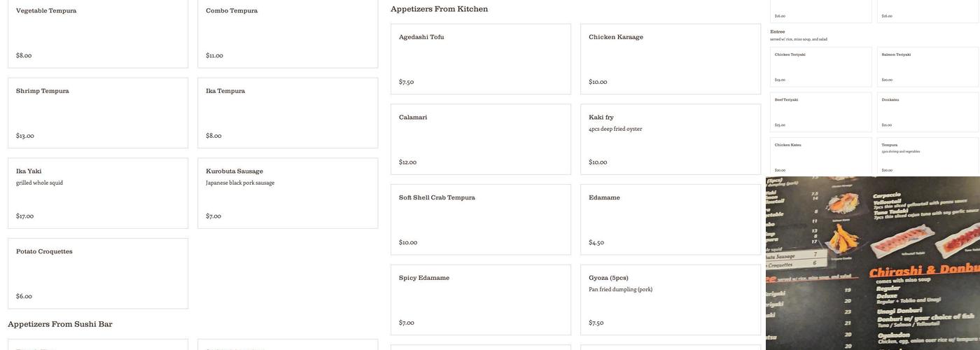Click Appetizers From Kitchen section heading
980x350 pixels.
[x=440, y=9]
